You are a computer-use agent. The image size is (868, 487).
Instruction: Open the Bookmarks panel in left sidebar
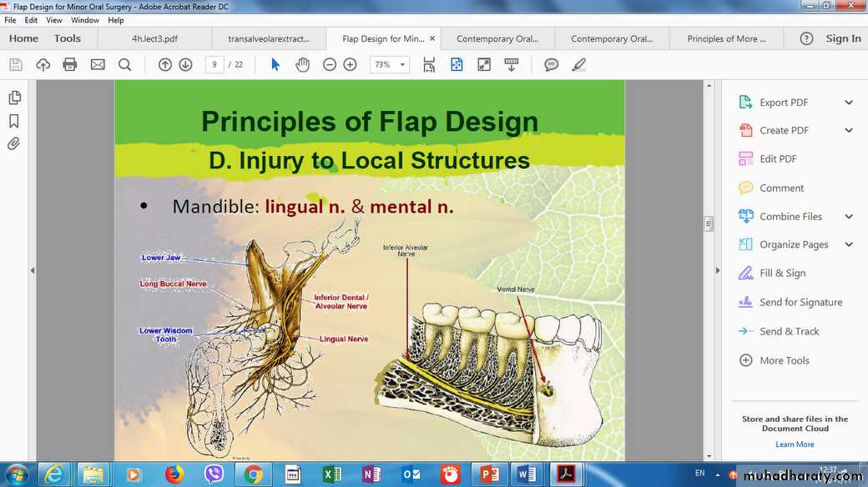click(x=14, y=121)
